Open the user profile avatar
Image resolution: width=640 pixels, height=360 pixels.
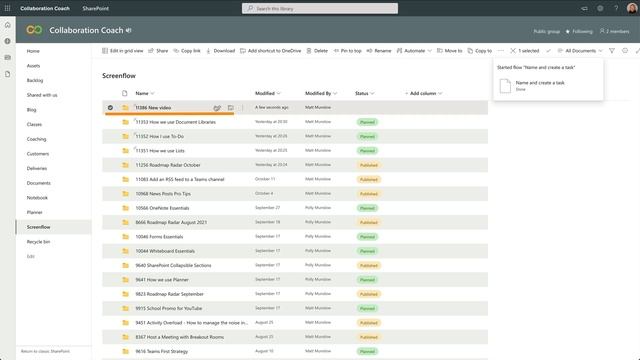tap(632, 8)
